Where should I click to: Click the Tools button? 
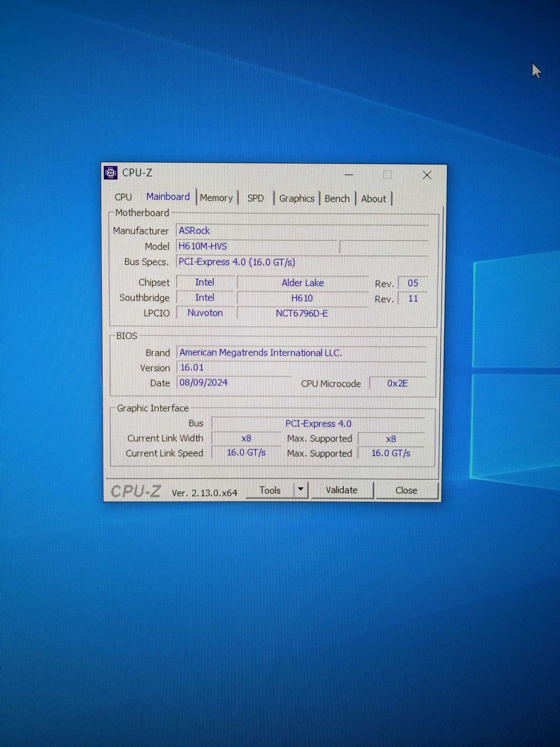coord(270,490)
